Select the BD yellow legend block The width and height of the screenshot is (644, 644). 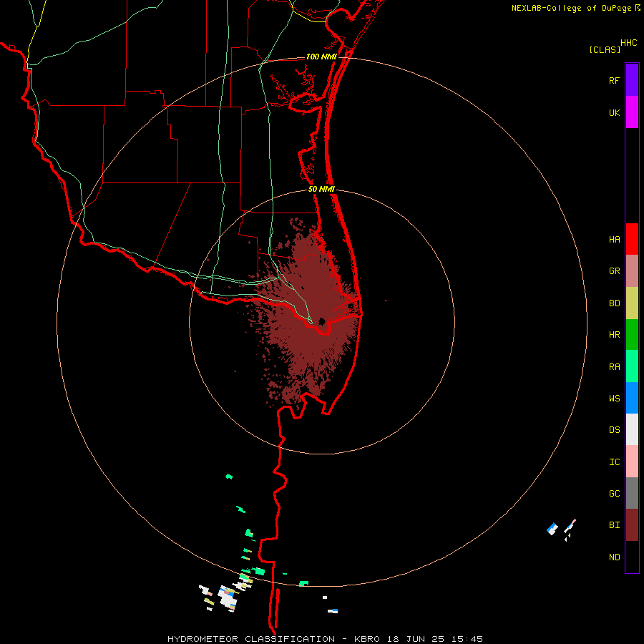[x=632, y=303]
